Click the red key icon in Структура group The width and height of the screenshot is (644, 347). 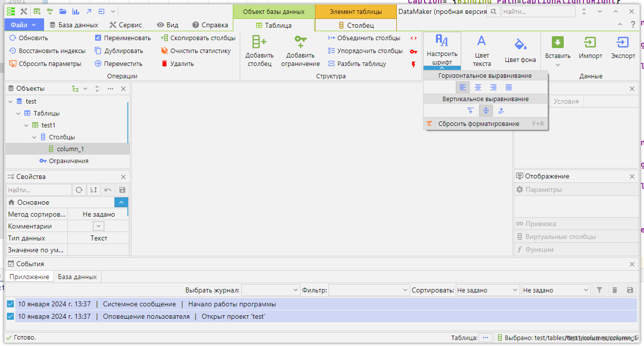coord(414,51)
